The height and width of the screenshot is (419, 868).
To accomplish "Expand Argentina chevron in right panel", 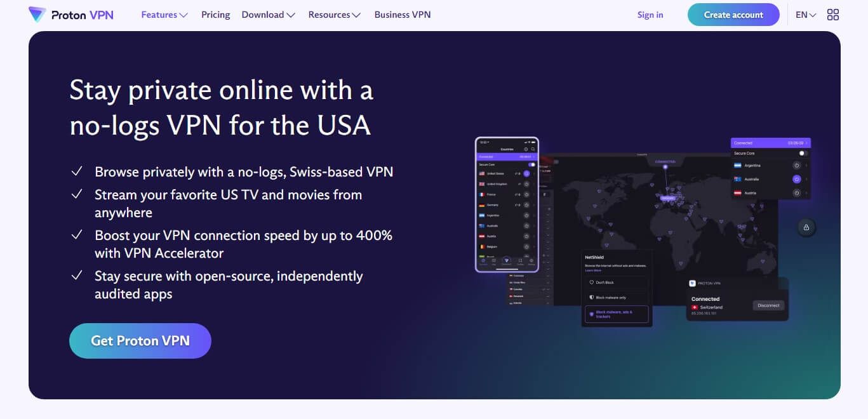I will coord(806,165).
